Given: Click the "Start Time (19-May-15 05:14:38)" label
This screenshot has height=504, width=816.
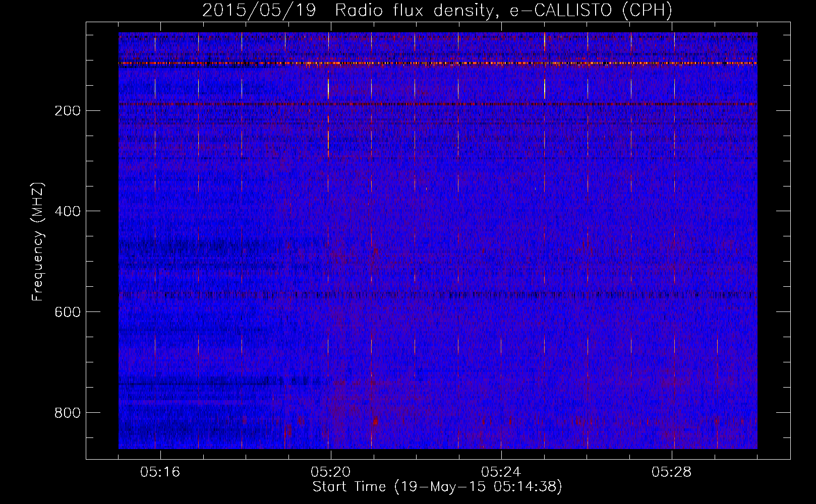Looking at the screenshot, I should (x=437, y=487).
